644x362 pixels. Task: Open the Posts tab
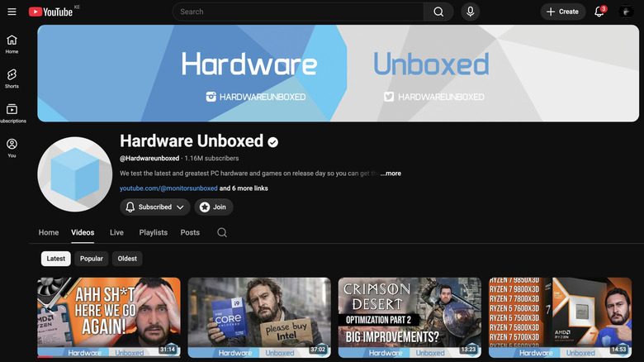pyautogui.click(x=190, y=232)
